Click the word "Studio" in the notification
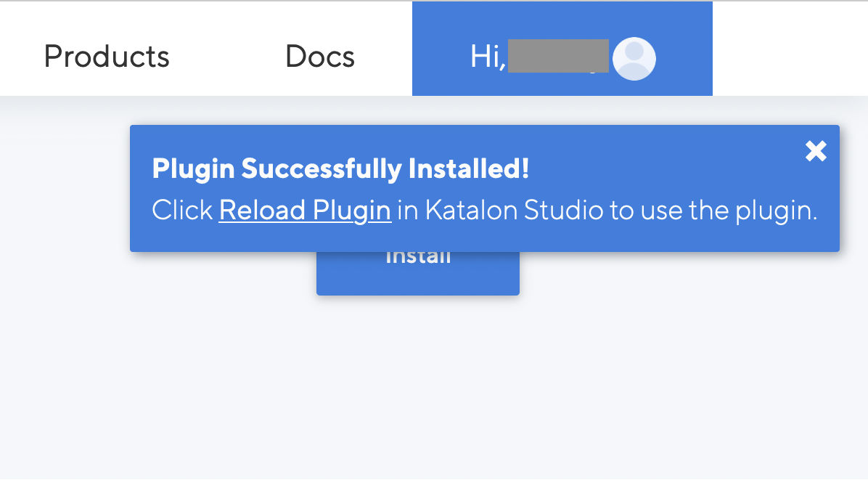Image resolution: width=868 pixels, height=480 pixels. pyautogui.click(x=563, y=211)
